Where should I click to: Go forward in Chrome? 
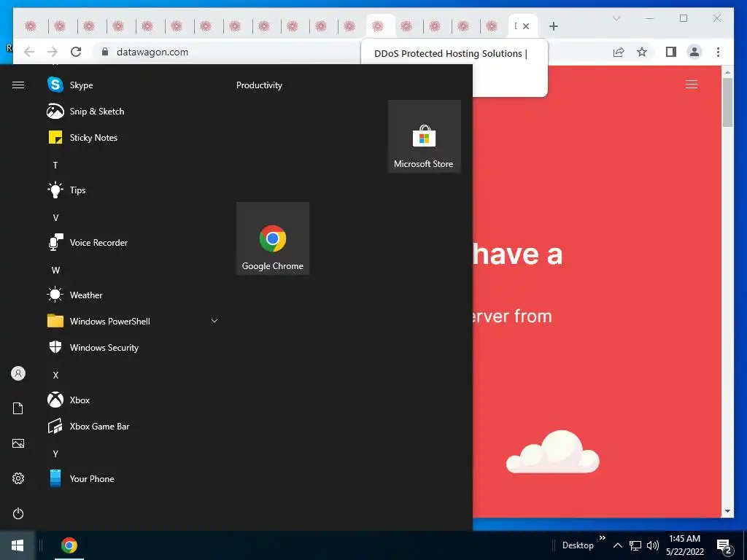click(53, 52)
